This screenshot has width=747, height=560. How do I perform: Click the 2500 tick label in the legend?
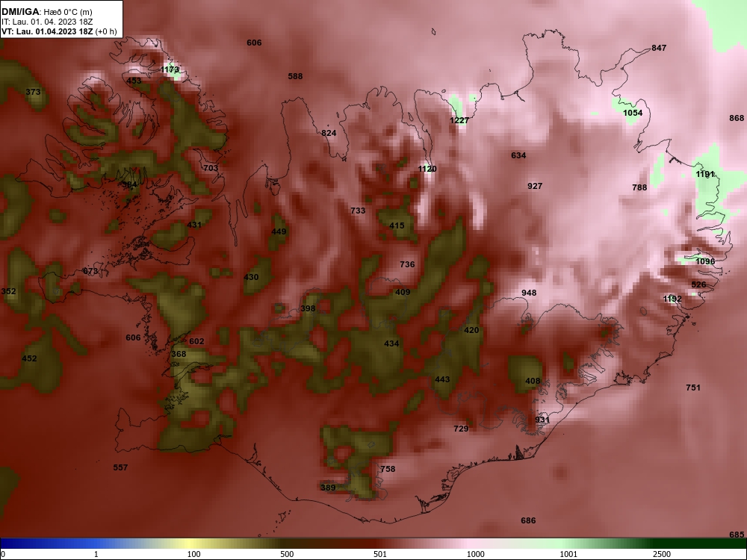pyautogui.click(x=662, y=554)
